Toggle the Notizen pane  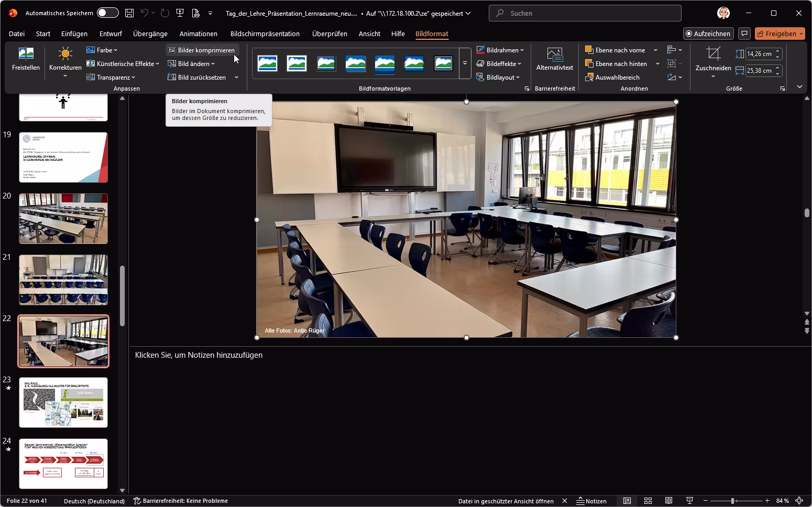(591, 501)
